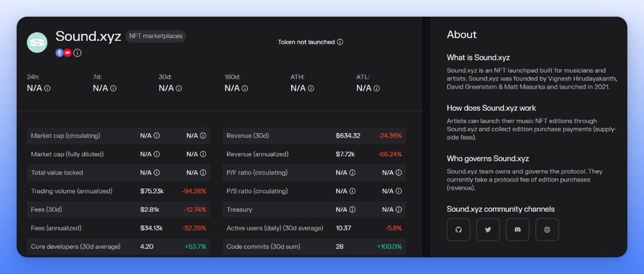Viewport: 644px width, 274px height.
Task: Click the 4.20 core developers value
Action: tap(147, 247)
